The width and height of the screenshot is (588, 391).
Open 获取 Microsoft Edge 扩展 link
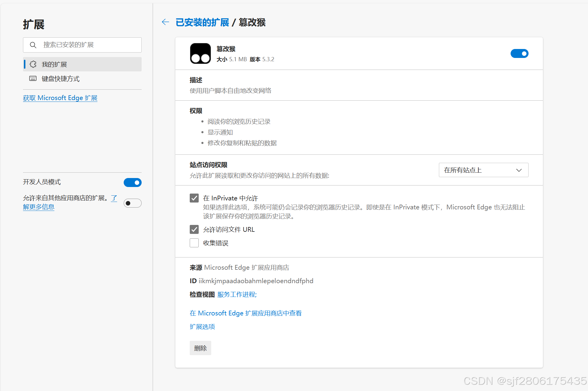pyautogui.click(x=60, y=98)
